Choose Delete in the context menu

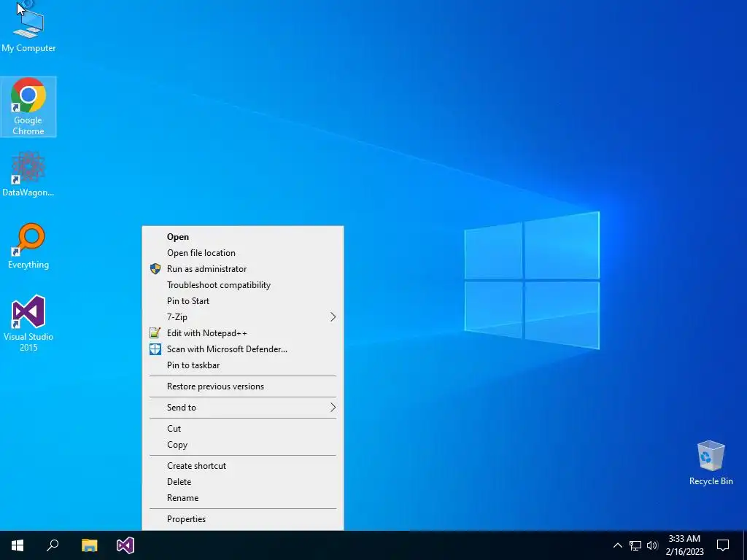pos(243,482)
